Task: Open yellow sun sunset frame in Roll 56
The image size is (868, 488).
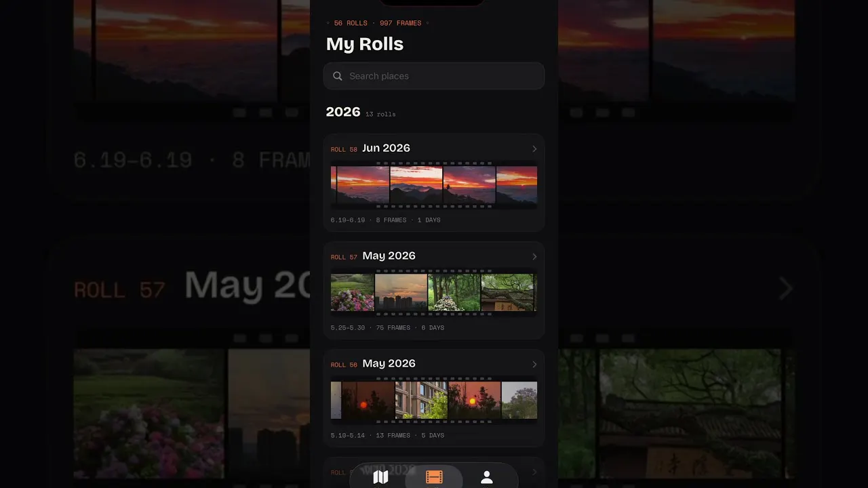Action: click(475, 401)
